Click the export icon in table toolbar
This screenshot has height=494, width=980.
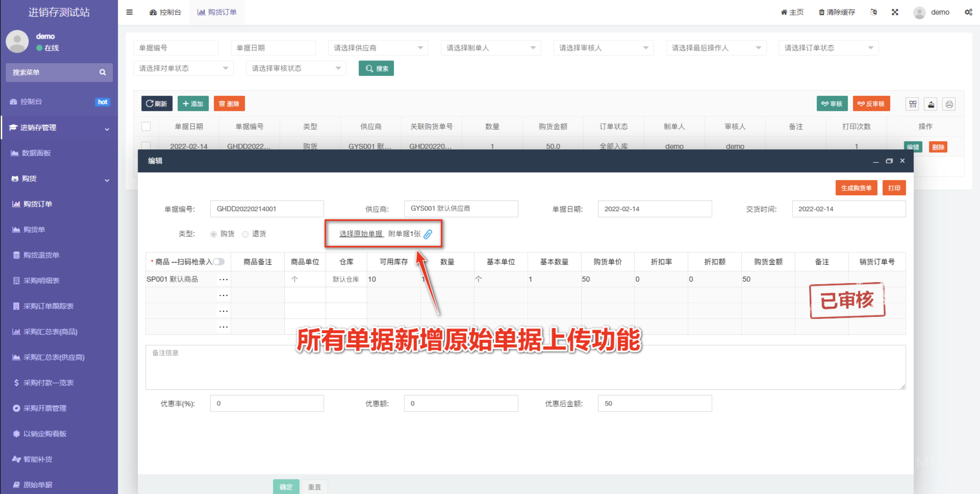coord(931,104)
